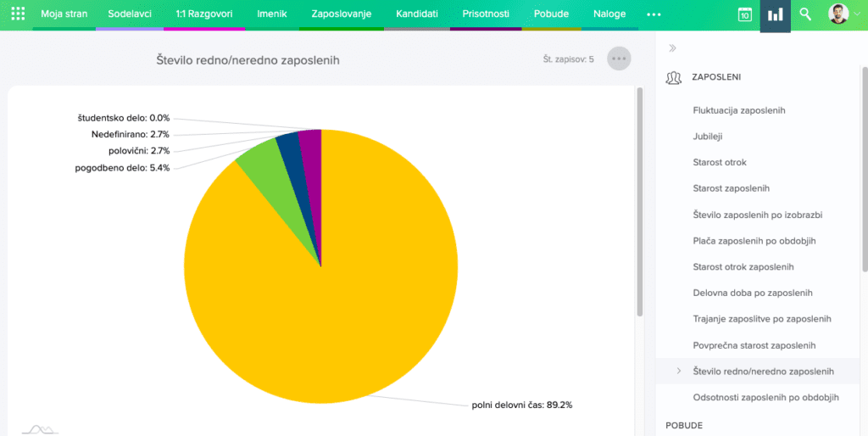This screenshot has height=436, width=868.
Task: Switch to the Sodelavci tab
Action: (130, 14)
